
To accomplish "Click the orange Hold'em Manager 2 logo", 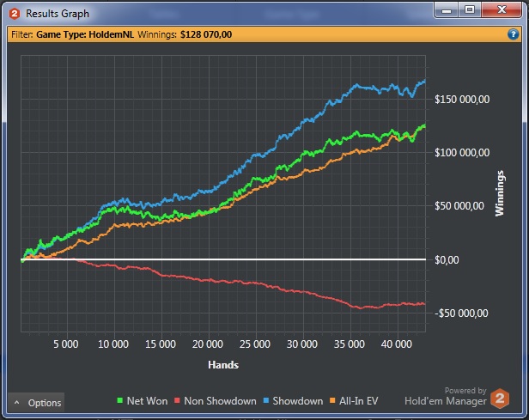I will tap(500, 399).
